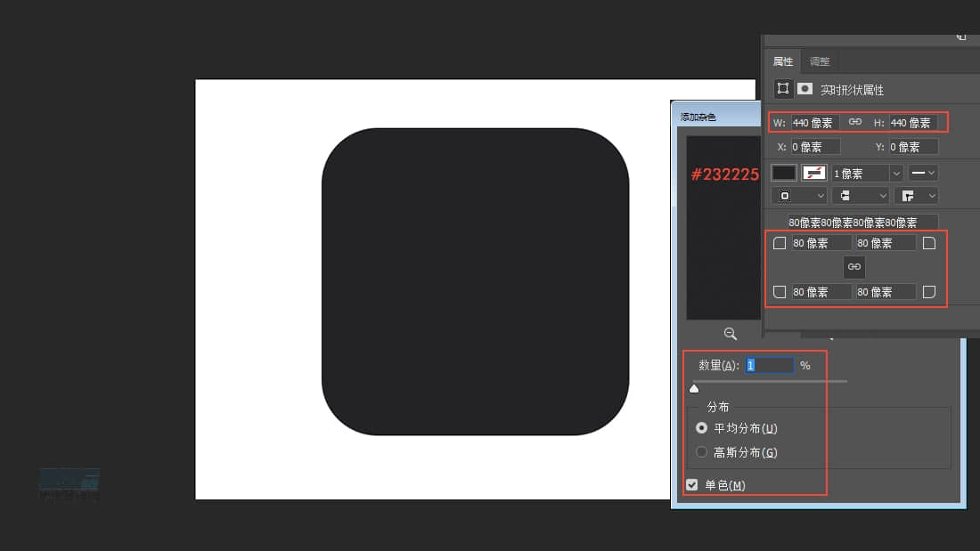Click the stroke width field 1 像素

(x=860, y=173)
